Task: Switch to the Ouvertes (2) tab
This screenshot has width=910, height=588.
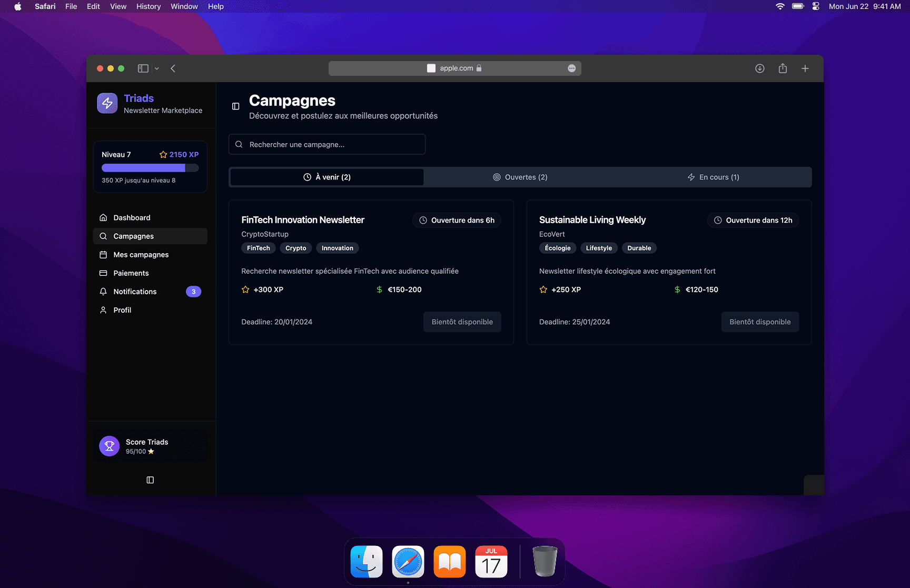Action: click(520, 177)
